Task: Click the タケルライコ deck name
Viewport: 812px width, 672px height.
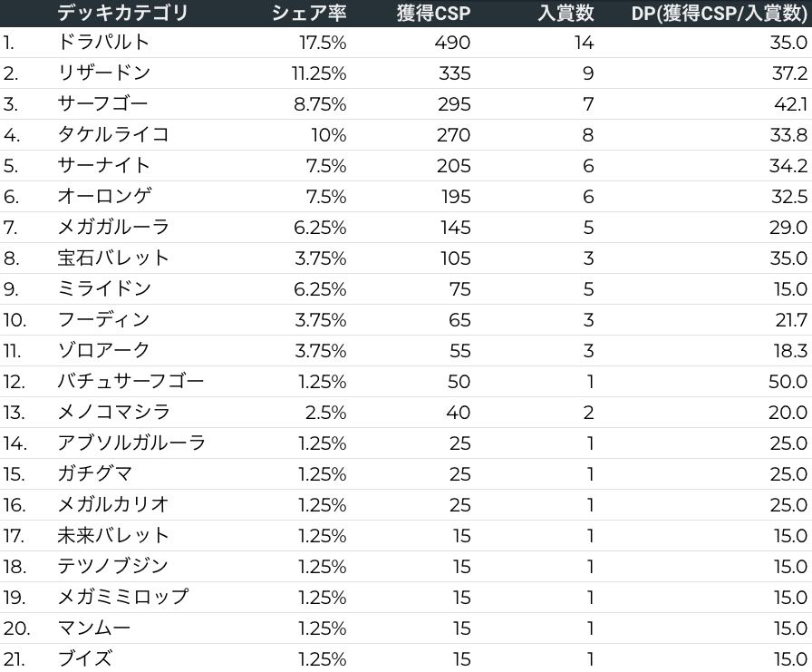Action: tap(113, 135)
